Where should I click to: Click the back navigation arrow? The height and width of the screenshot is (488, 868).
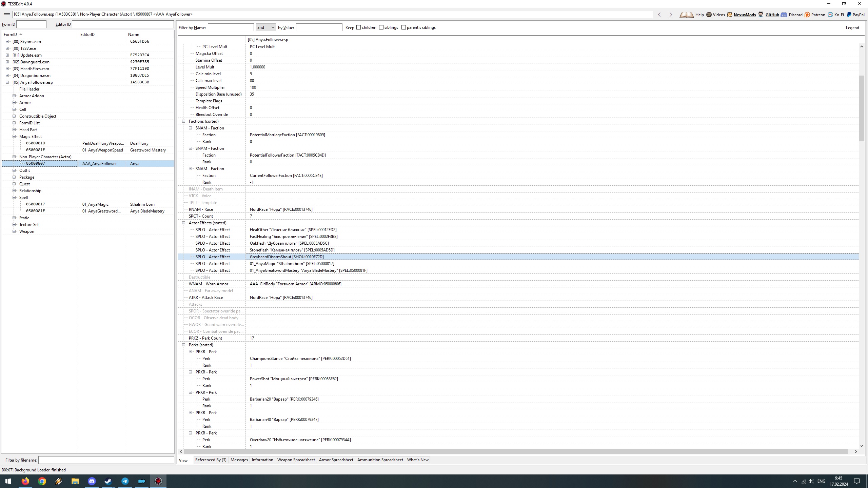[x=659, y=15]
